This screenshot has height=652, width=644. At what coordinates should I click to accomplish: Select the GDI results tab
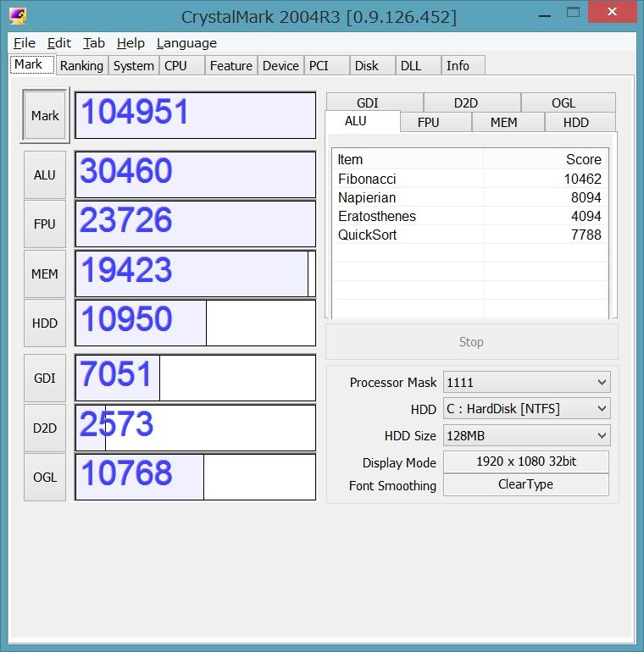375,102
